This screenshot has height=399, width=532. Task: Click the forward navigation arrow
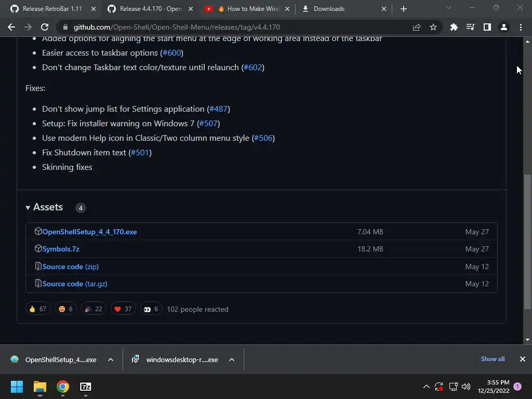(x=28, y=27)
